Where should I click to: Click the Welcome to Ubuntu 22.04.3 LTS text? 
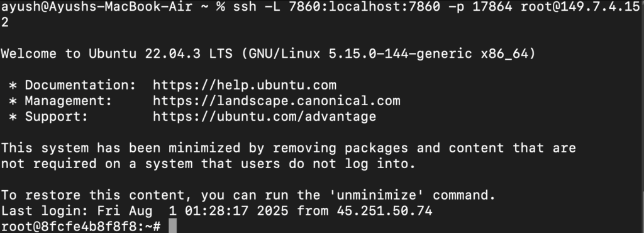116,54
